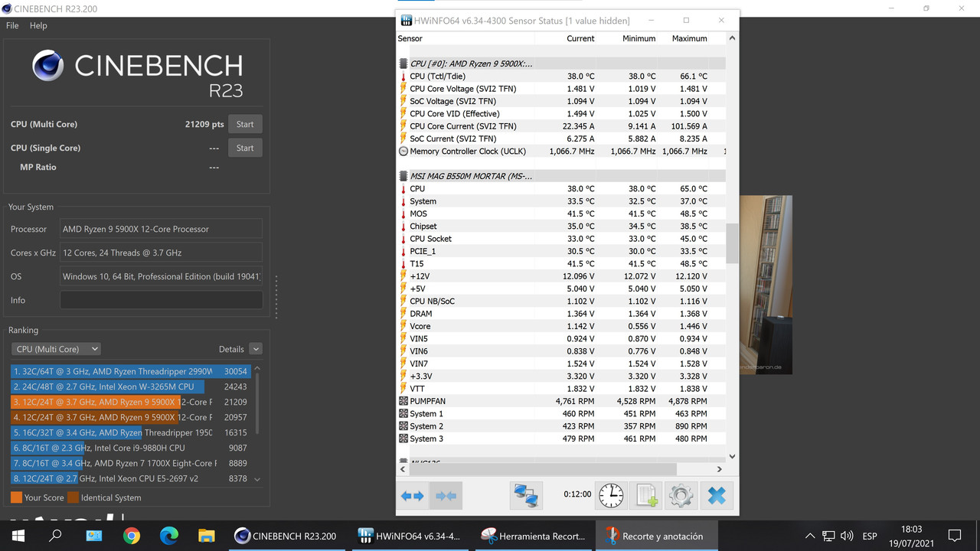Click the greyed collapse arrows icon in HWiNFO
The height and width of the screenshot is (551, 980).
coord(446,496)
